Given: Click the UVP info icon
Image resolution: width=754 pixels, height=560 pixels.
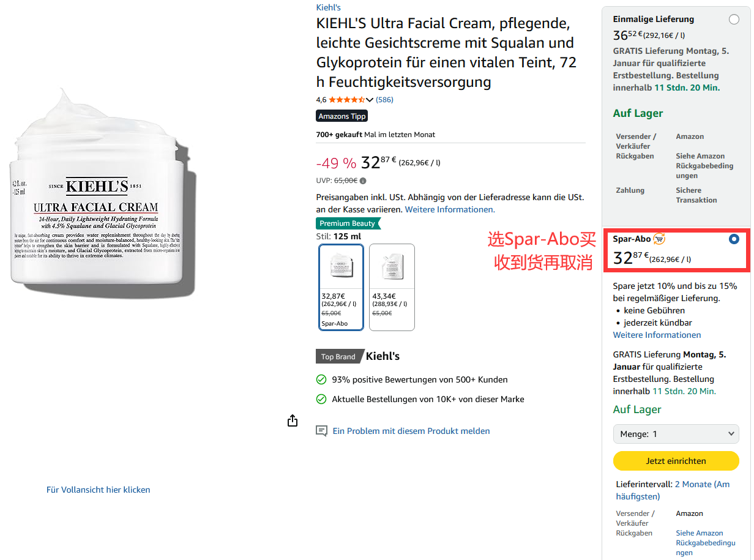Looking at the screenshot, I should coord(363,181).
